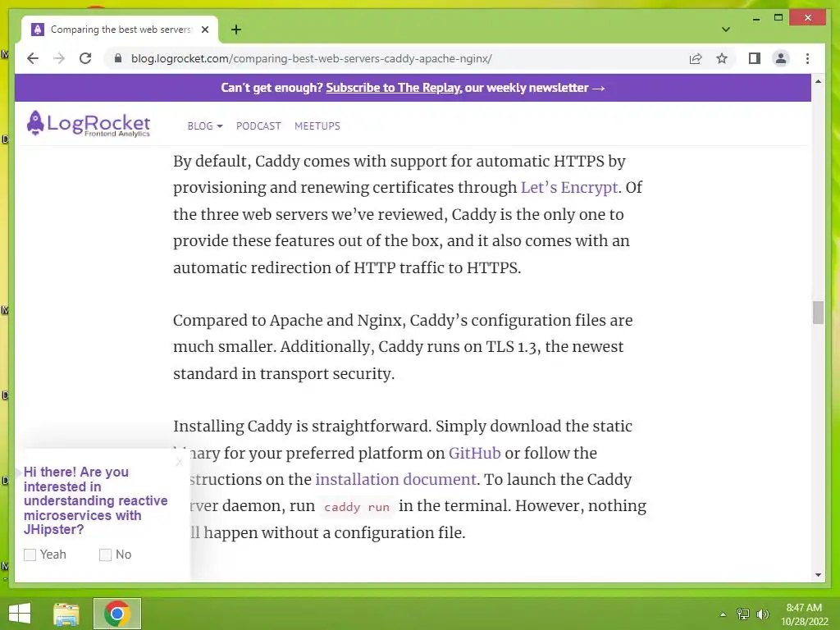Open a new tab with plus button
Image resolution: width=840 pixels, height=630 pixels.
(x=235, y=30)
